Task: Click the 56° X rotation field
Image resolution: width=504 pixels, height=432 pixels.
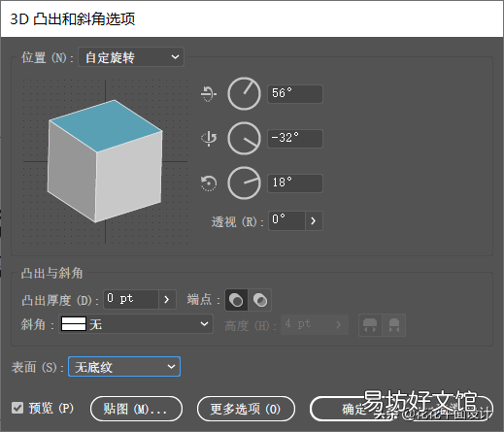Action: pos(295,94)
